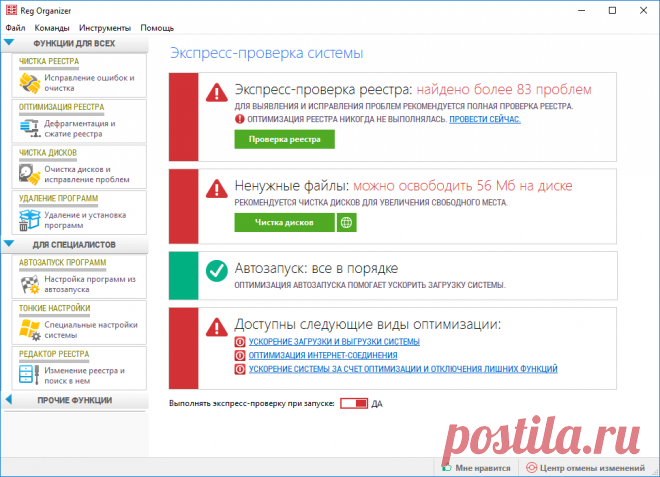The width and height of the screenshot is (660, 477).
Task: Select Удаление программ heading in sidebar
Action: (x=59, y=198)
